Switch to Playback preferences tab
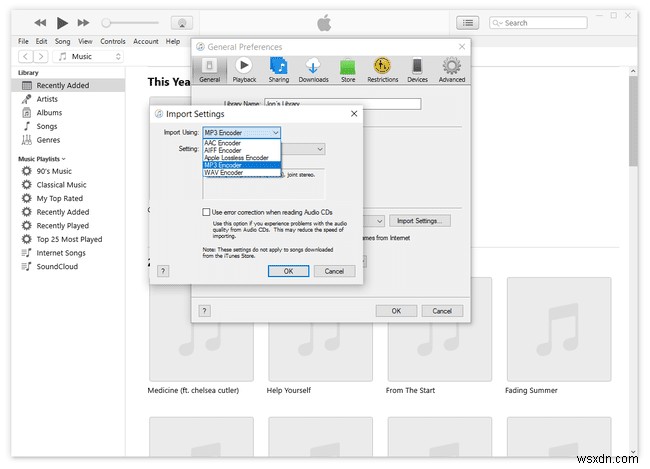 (x=244, y=70)
